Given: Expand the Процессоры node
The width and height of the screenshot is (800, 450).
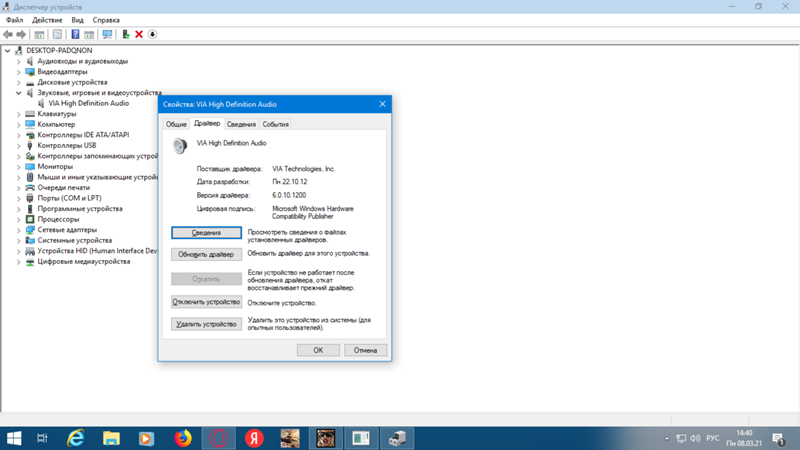Looking at the screenshot, I should click(x=18, y=219).
